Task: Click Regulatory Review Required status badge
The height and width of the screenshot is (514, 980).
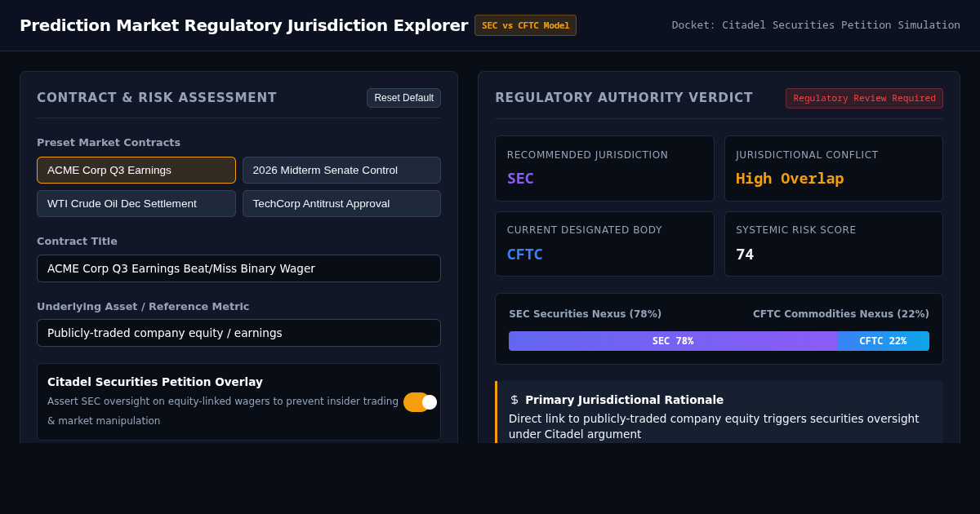Action: pos(864,98)
